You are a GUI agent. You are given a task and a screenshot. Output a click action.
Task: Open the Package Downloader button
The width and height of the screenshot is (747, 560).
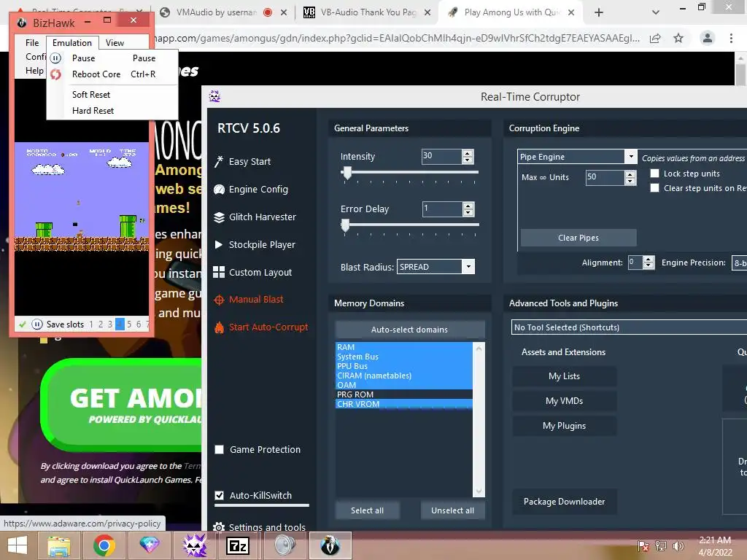coord(564,502)
